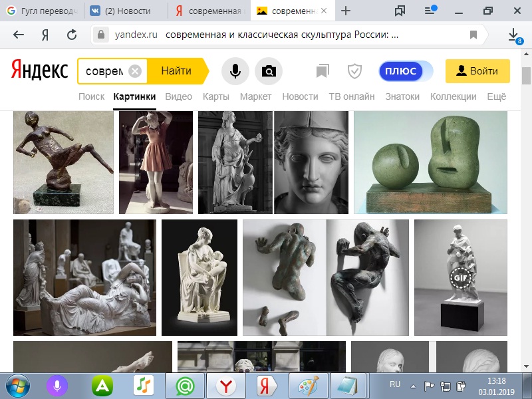Click the power plug tray icon

462,386
